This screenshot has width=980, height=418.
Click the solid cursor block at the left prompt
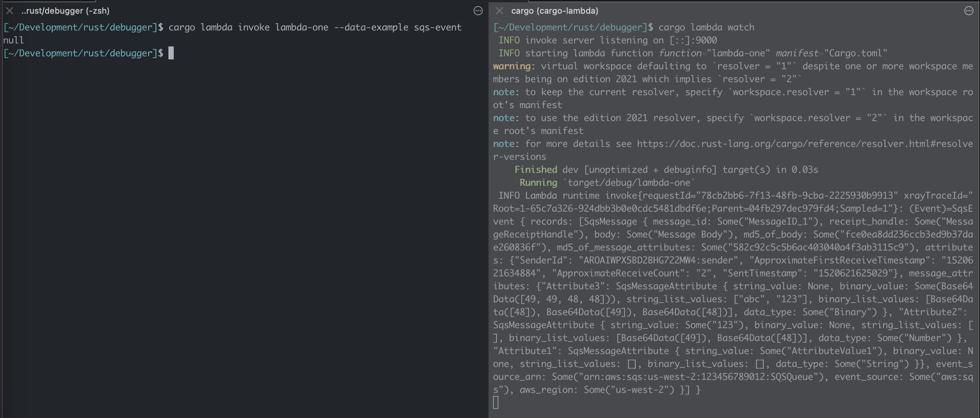click(x=171, y=53)
